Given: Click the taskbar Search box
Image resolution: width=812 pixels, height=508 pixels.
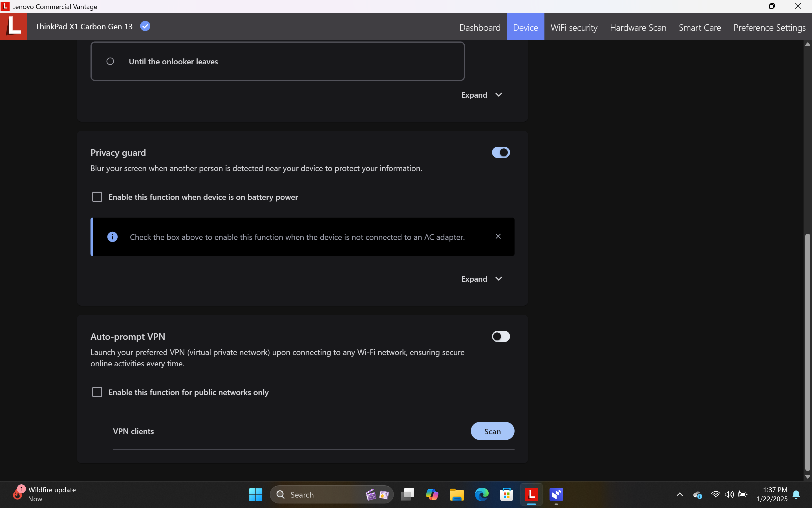Looking at the screenshot, I should [x=332, y=494].
